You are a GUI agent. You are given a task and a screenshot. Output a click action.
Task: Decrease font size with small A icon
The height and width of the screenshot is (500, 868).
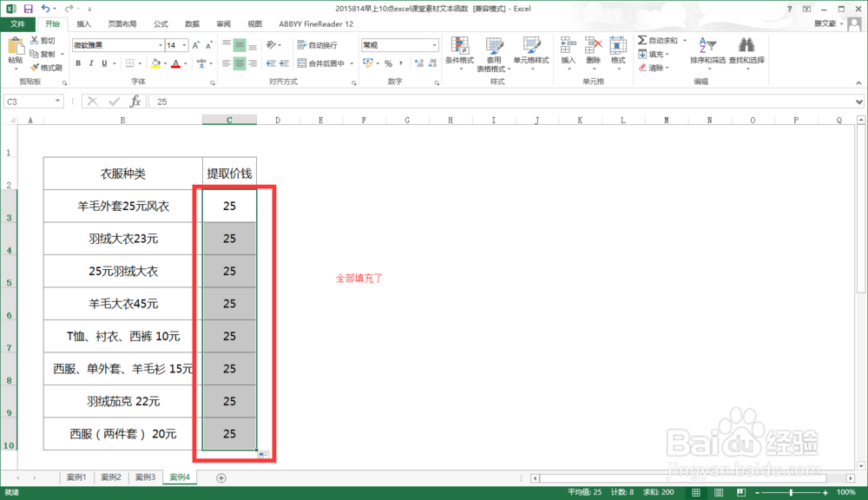coord(208,45)
